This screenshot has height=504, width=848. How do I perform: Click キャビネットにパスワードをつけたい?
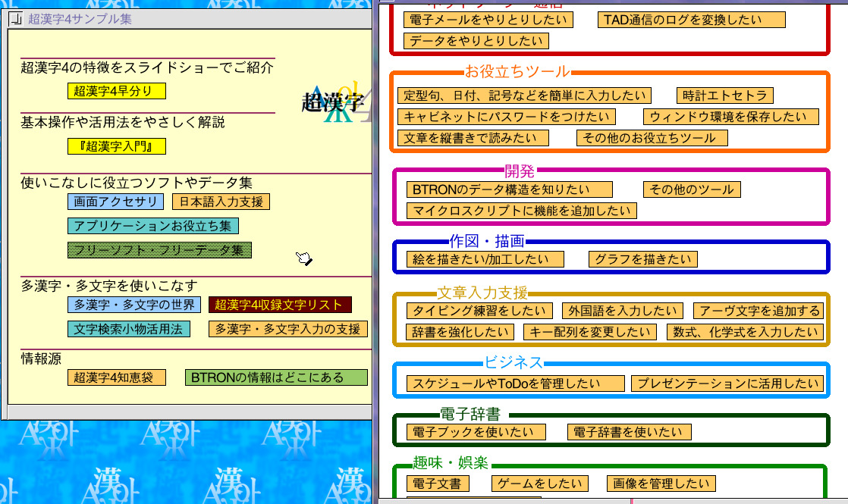(x=506, y=117)
